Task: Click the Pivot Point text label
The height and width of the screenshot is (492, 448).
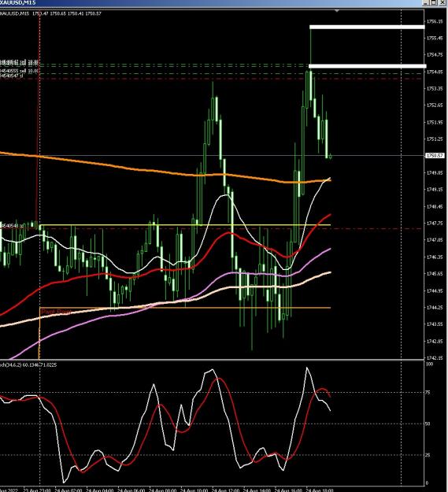Action: coord(56,312)
